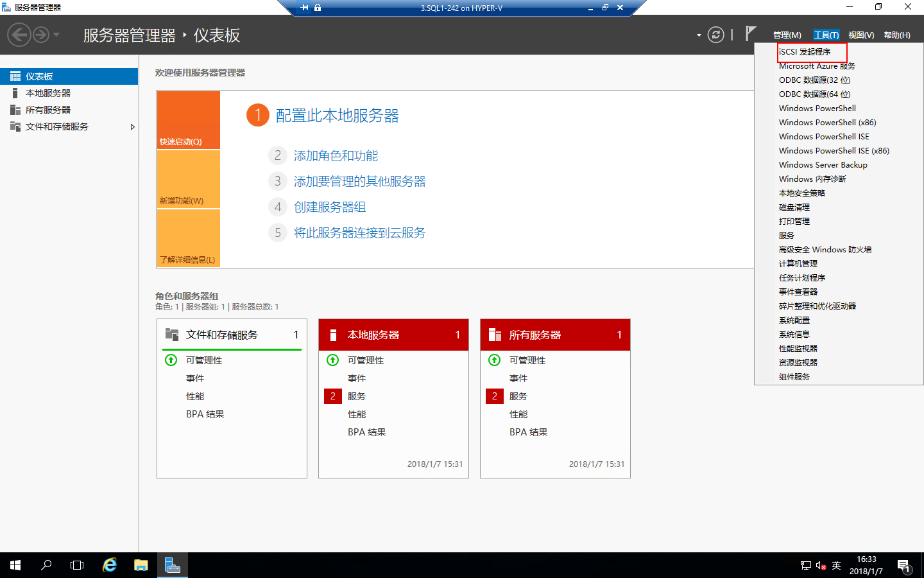Launch Windows PowerShell (x86)

coord(827,123)
